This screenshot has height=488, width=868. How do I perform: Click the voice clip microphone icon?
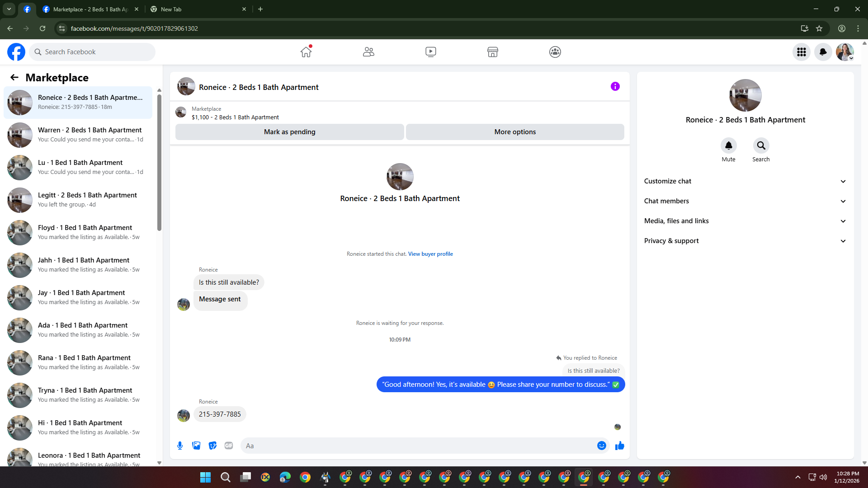(180, 446)
